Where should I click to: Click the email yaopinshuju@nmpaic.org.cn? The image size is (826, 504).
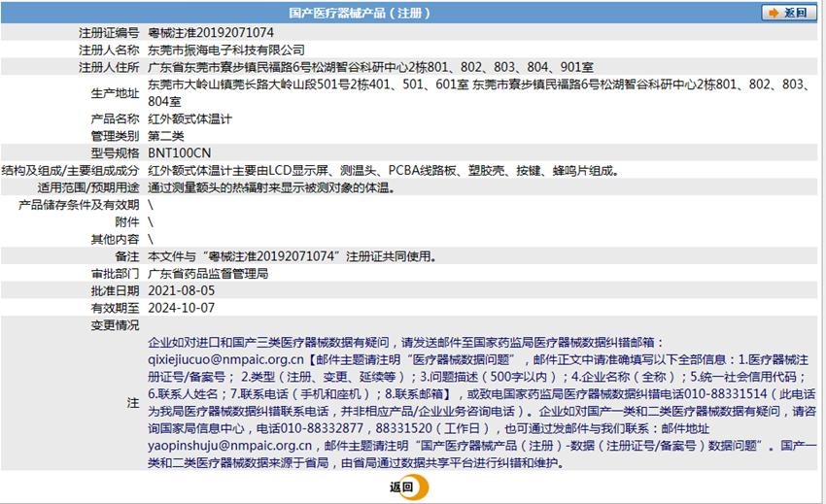[x=229, y=446]
